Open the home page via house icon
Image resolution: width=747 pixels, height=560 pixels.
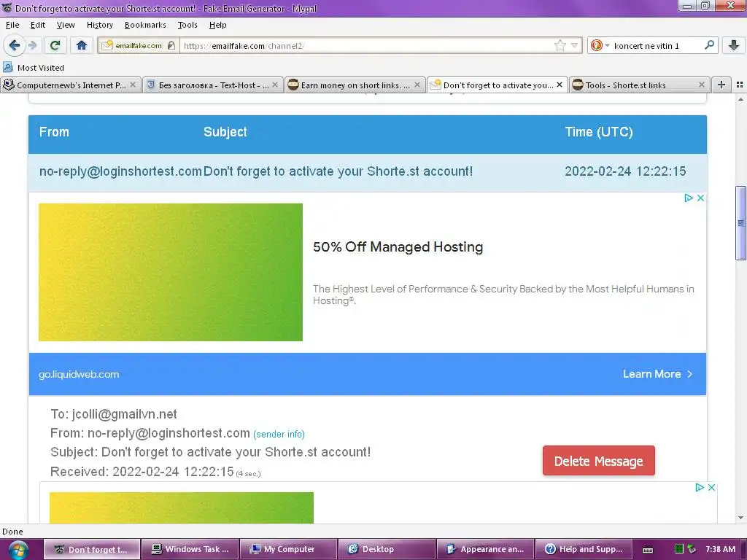pos(82,45)
